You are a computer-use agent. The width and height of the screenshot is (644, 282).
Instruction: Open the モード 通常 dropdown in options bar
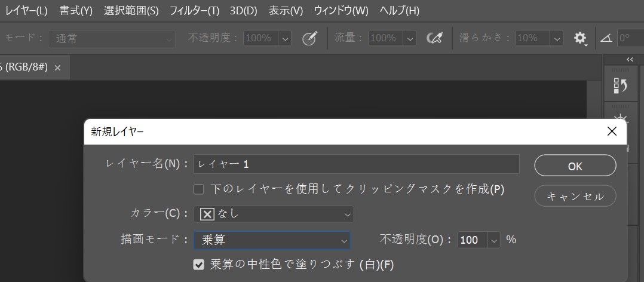(112, 39)
